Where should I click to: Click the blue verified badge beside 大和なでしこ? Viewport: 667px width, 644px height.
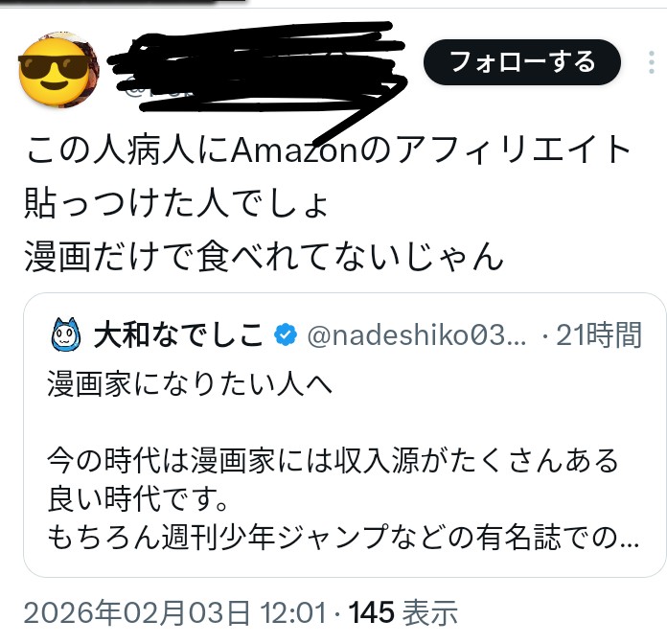pos(286,334)
